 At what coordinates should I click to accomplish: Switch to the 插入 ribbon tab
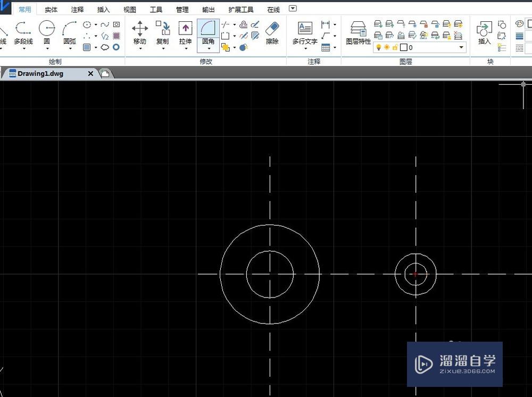(104, 10)
